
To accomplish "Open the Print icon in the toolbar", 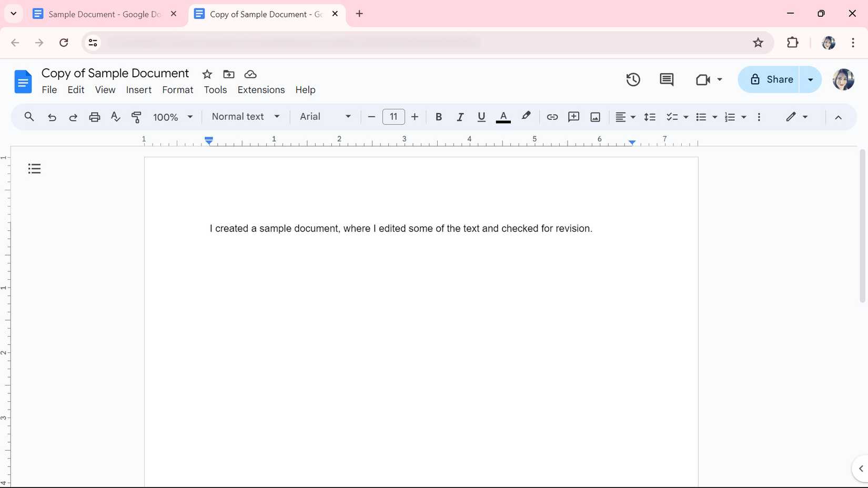I will click(95, 117).
